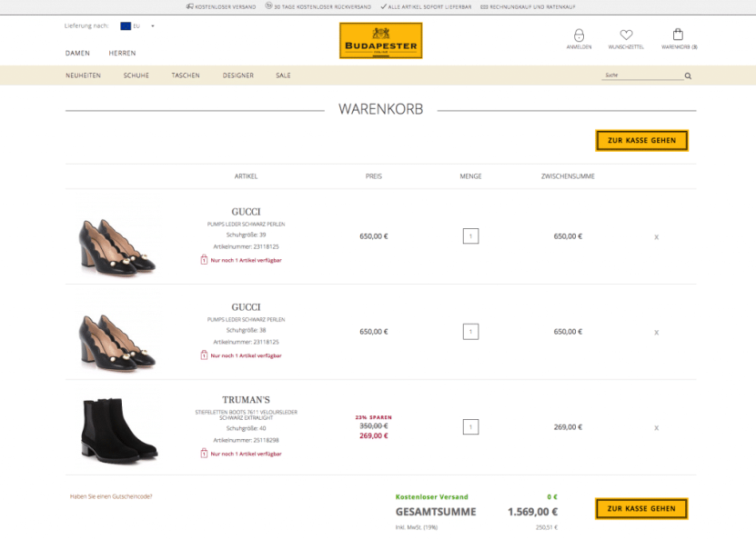Screen dimensions: 756x540
Task: Select the Damen category
Action: 77,53
